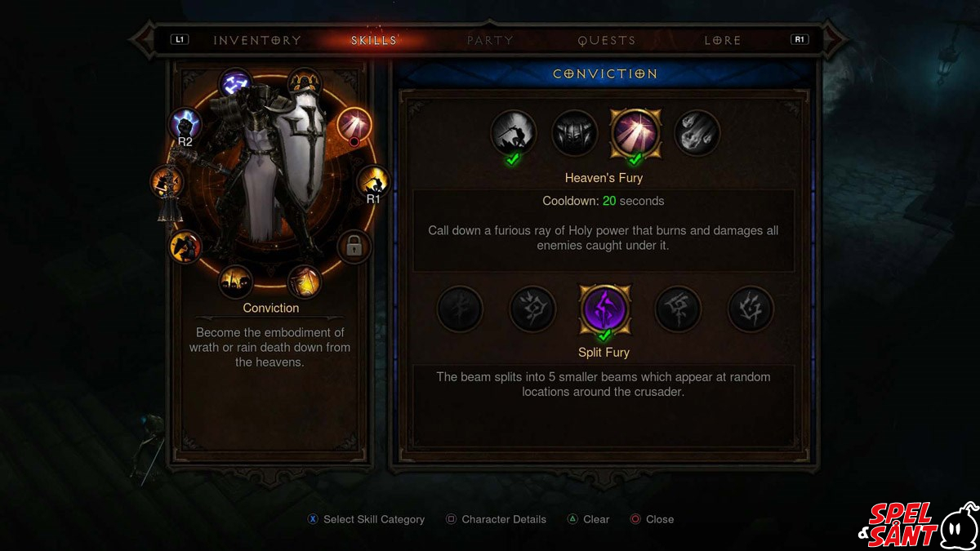Screen dimensions: 980x551
Task: Click the Character Details button prompt
Action: click(496, 519)
